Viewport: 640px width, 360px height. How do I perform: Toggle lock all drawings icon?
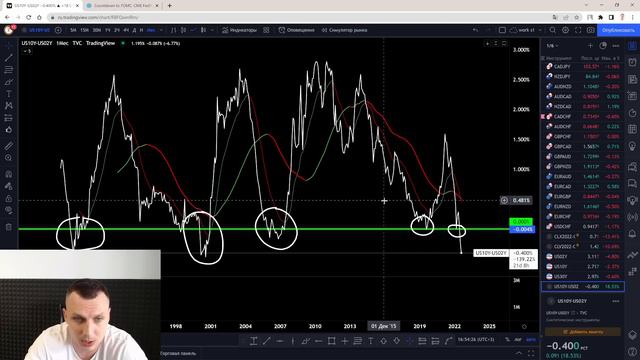click(9, 198)
